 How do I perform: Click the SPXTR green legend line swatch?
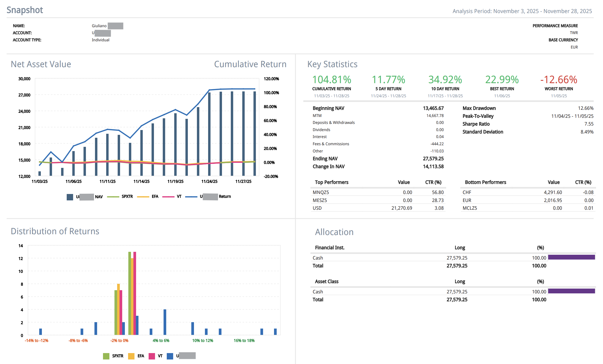tap(113, 197)
